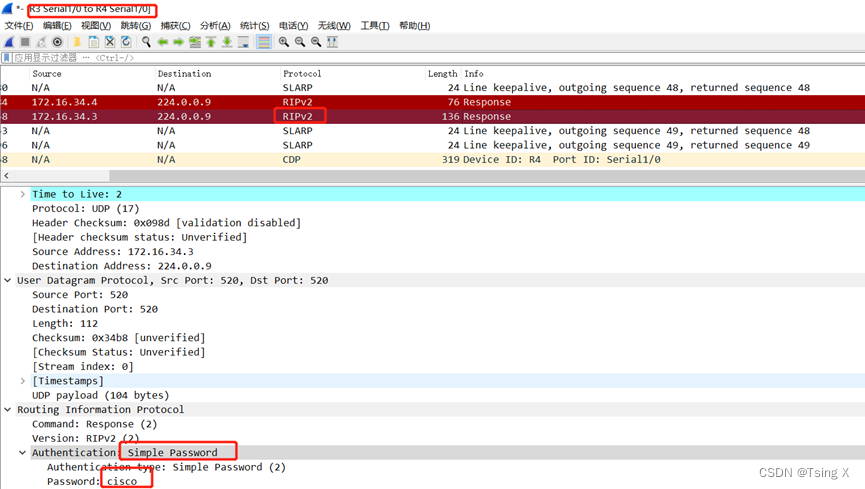This screenshot has height=489, width=865.
Task: Open capture options gear icon
Action: (57, 42)
